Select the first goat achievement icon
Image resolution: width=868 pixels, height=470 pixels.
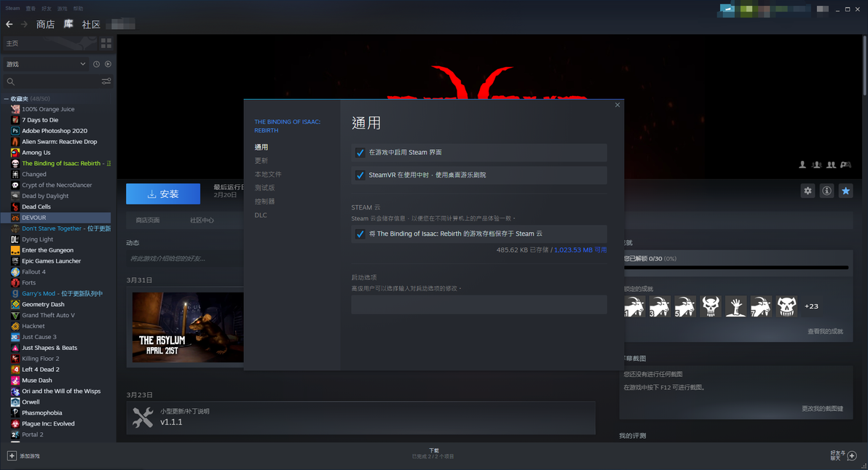pos(634,306)
